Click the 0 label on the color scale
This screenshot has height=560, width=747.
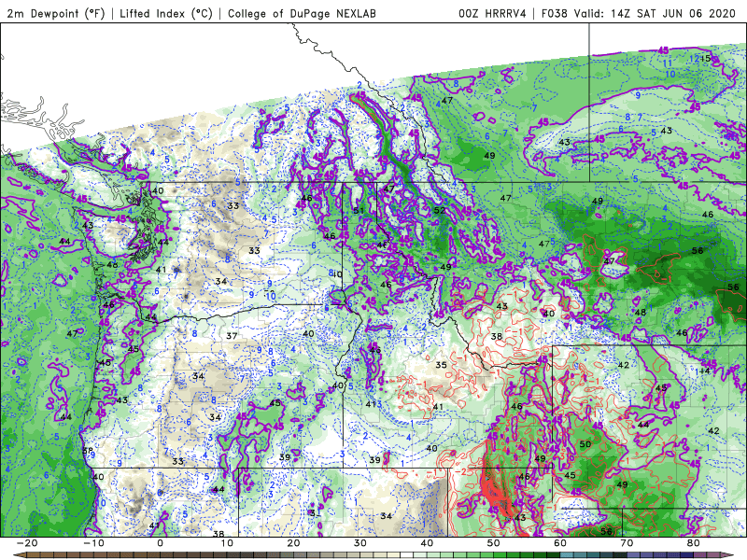[160, 543]
